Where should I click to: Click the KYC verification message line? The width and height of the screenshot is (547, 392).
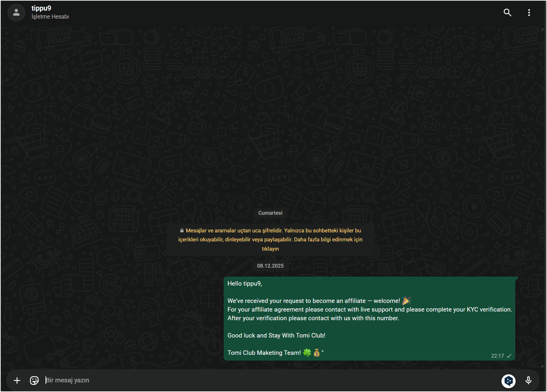click(370, 310)
